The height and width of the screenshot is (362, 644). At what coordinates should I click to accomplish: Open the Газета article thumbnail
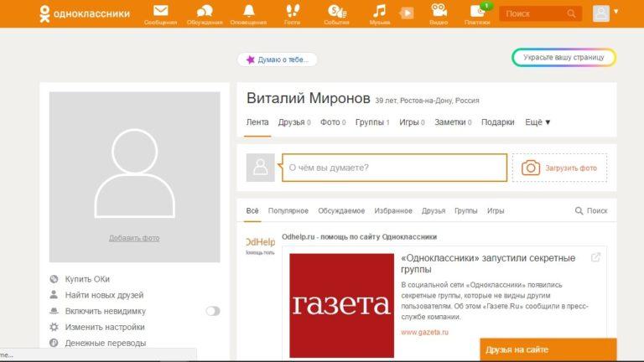(x=340, y=306)
